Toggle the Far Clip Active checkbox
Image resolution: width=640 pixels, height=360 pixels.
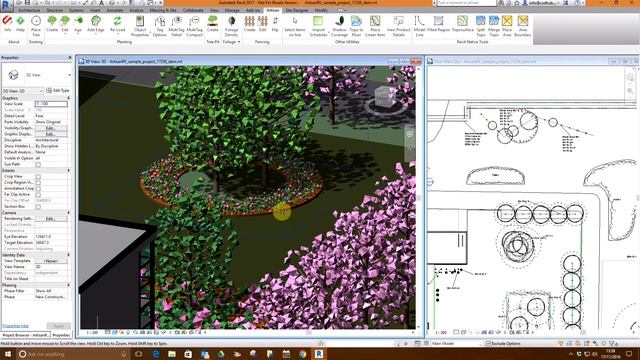[x=38, y=195]
